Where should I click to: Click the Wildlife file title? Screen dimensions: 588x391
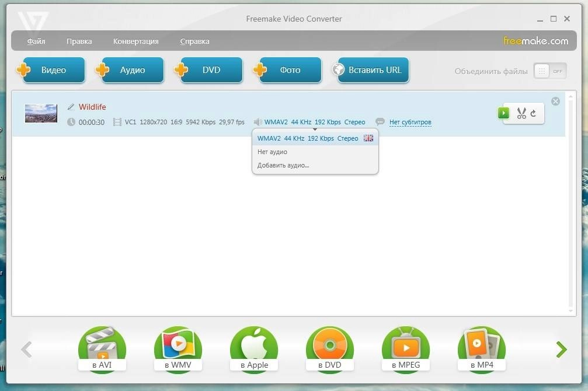pyautogui.click(x=92, y=107)
